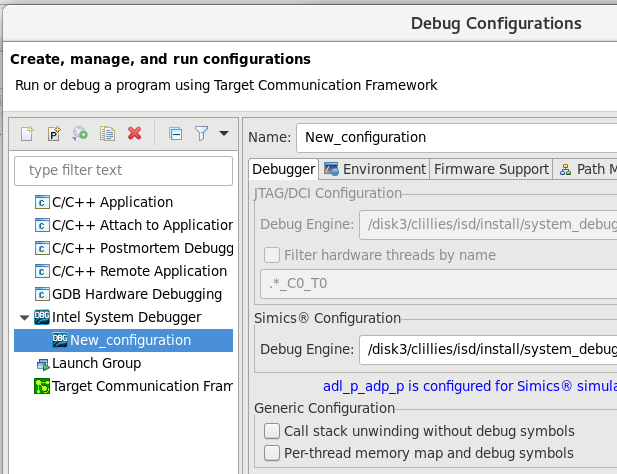This screenshot has height=474, width=617.
Task: Toggle Filter hardware threads by name
Action: click(272, 255)
